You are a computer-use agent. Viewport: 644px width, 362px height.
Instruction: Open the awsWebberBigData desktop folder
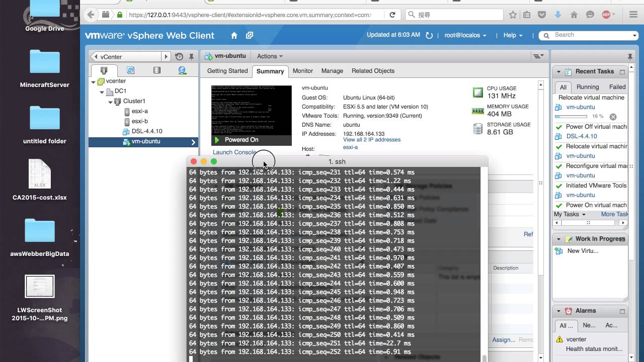point(40,238)
